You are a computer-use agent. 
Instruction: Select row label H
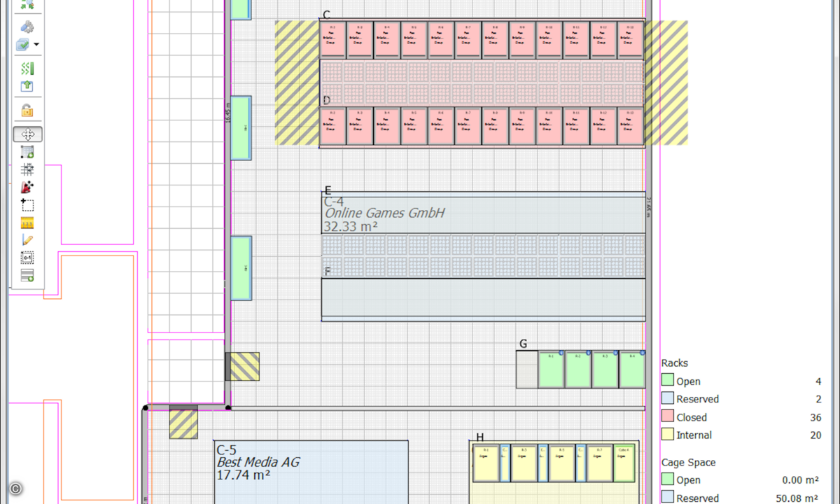(479, 437)
